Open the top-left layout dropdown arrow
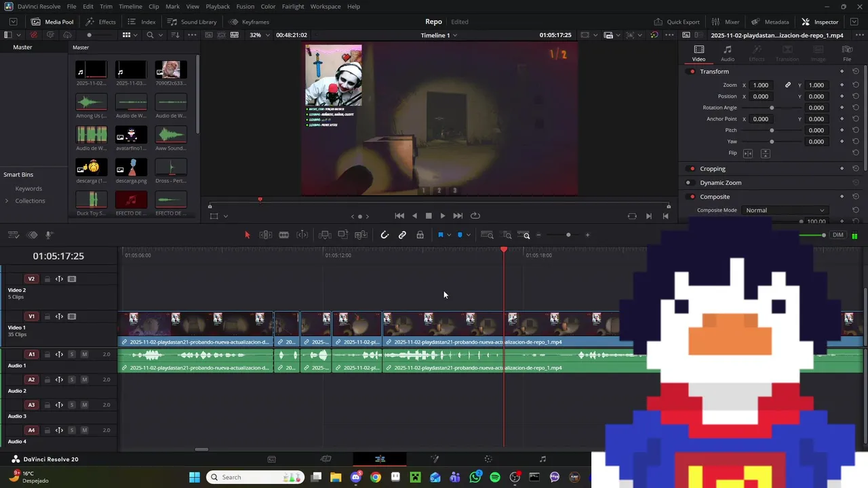The height and width of the screenshot is (488, 868). click(x=20, y=35)
